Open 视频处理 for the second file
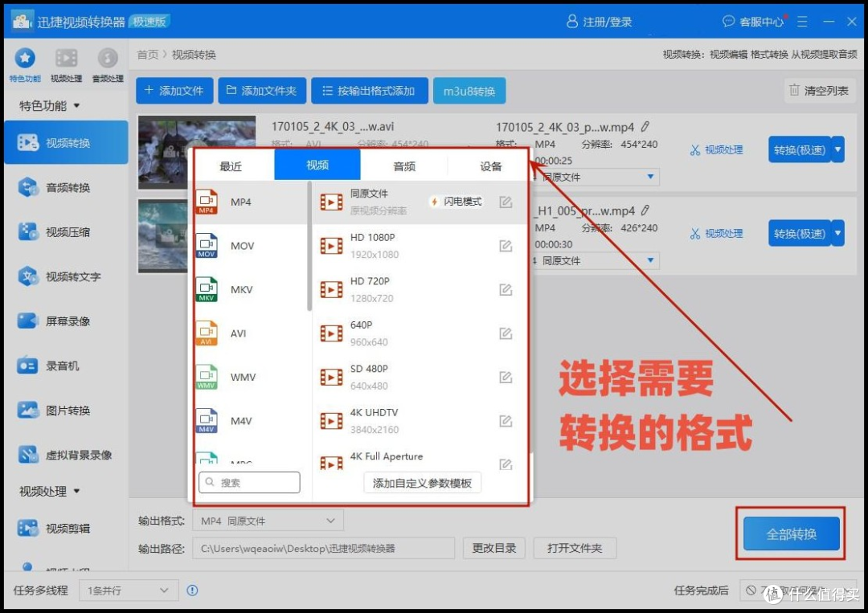 (x=716, y=234)
